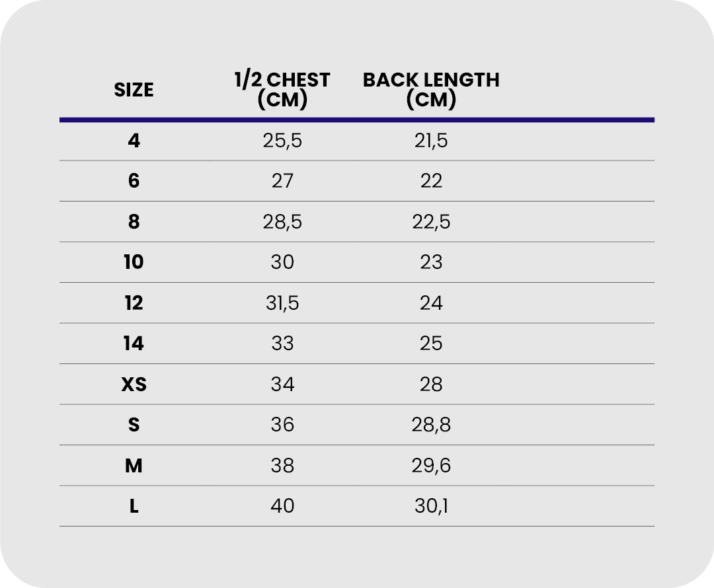Viewport: 714px width, 588px height.
Task: Click the 28,5 chest measurement
Action: click(x=282, y=222)
